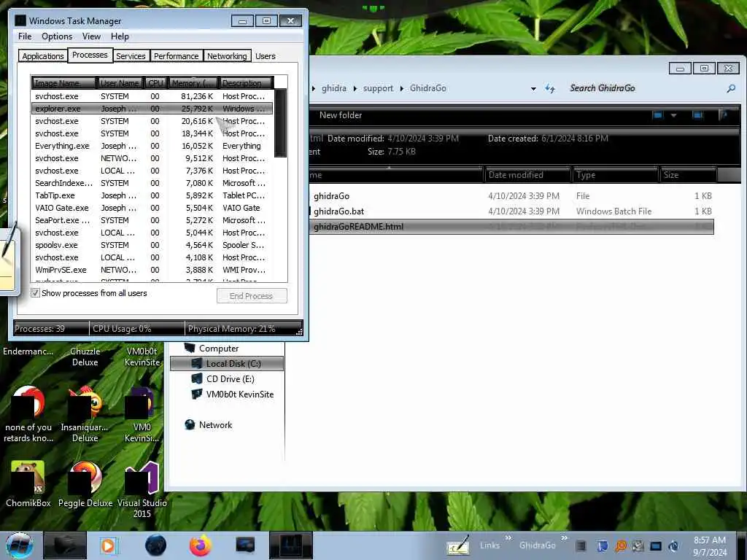This screenshot has height=560, width=747.
Task: Switch to the Applications tab
Action: click(x=43, y=56)
